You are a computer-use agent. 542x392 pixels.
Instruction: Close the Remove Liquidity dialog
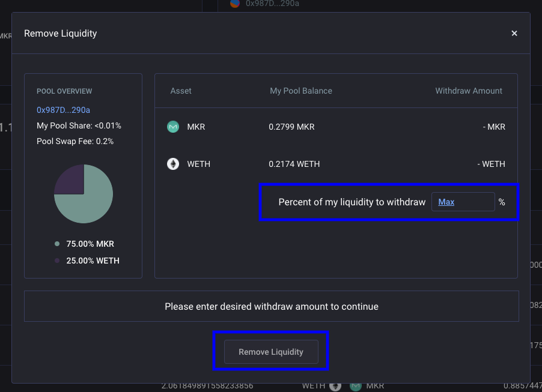[514, 33]
